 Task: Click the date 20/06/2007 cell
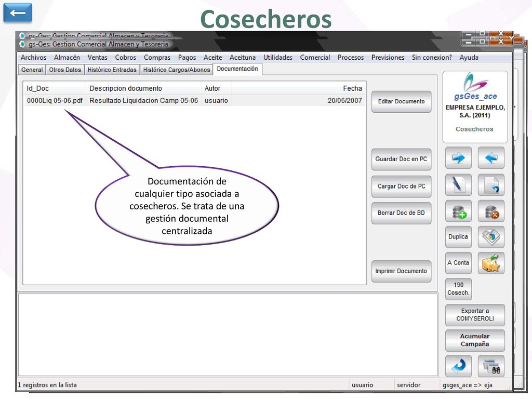click(345, 100)
